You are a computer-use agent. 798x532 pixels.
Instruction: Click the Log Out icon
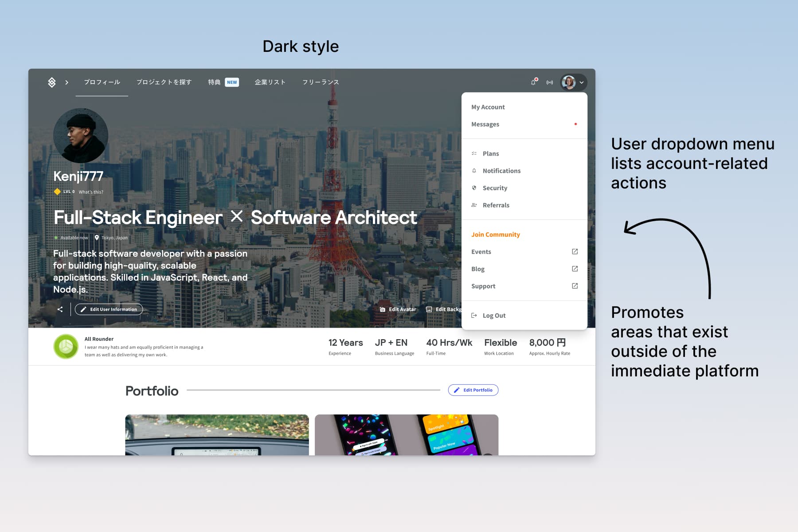point(474,315)
